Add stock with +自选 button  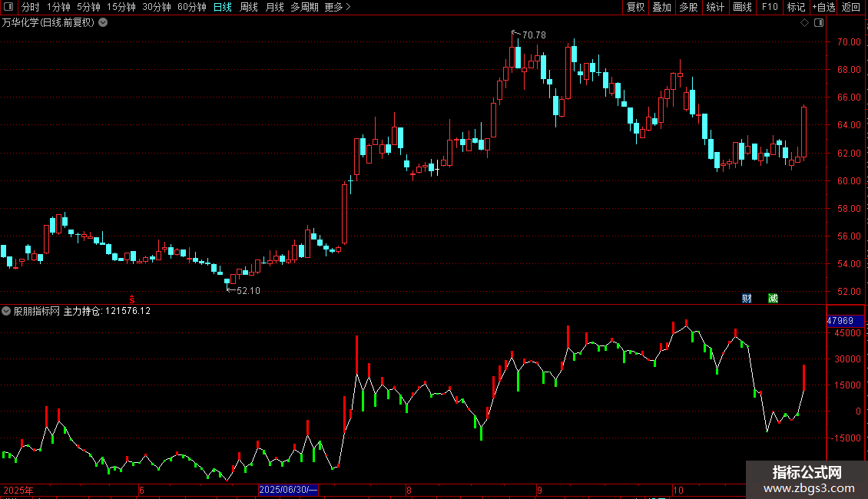823,7
